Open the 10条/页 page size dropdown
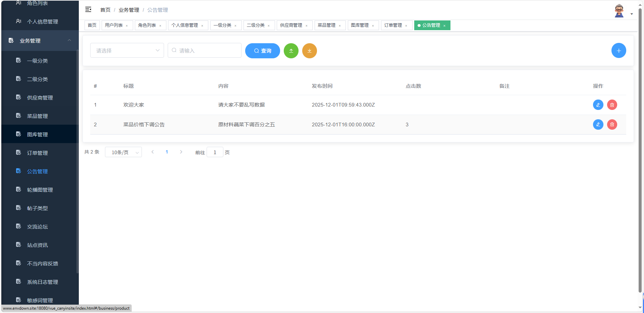The width and height of the screenshot is (644, 313). point(123,152)
